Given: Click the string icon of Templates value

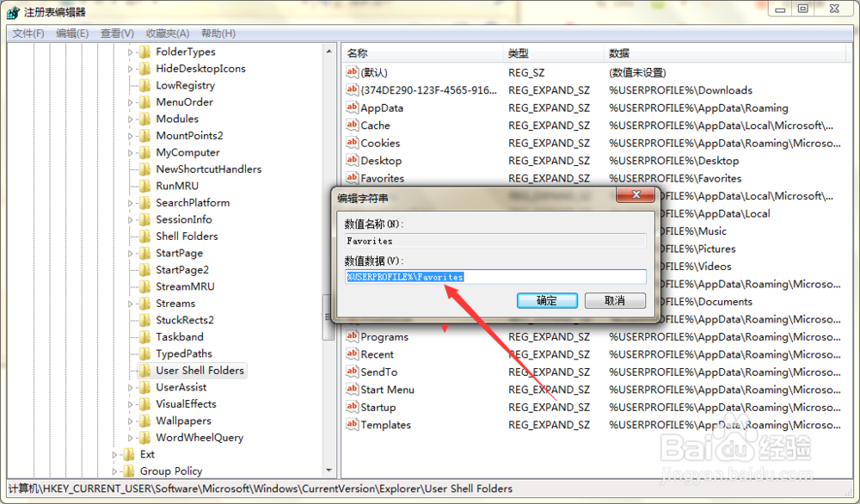Looking at the screenshot, I should [352, 425].
